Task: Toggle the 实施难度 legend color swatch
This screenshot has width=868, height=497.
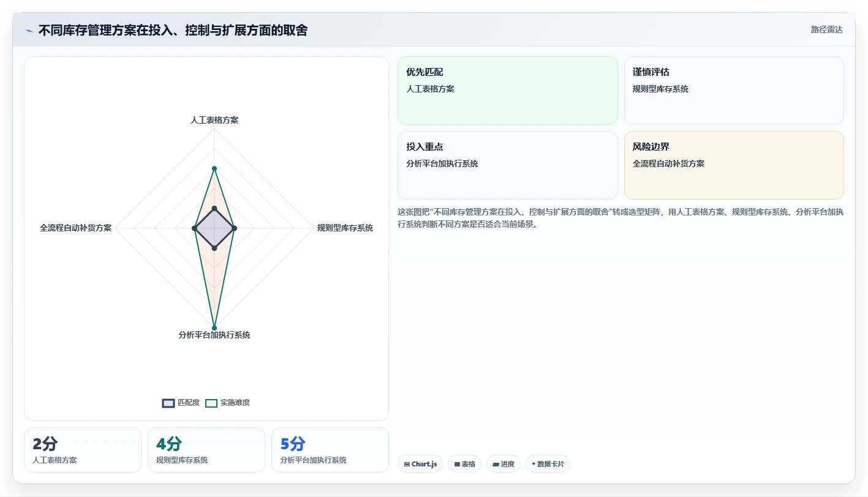Action: 211,403
